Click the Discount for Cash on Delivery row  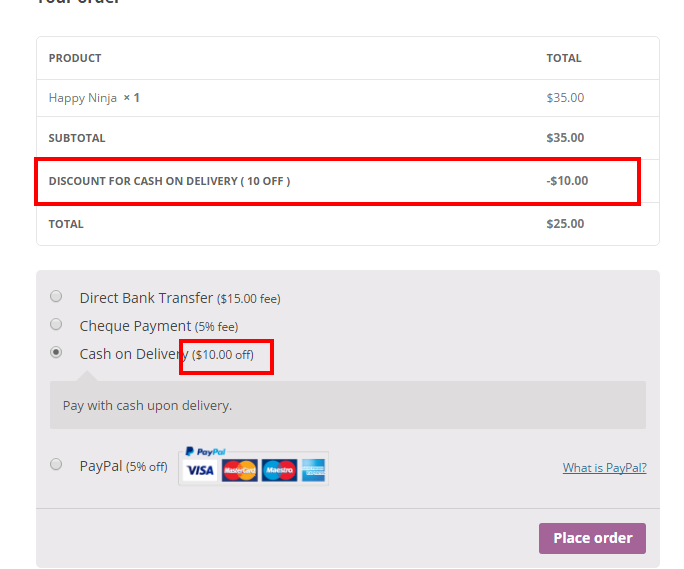(348, 181)
